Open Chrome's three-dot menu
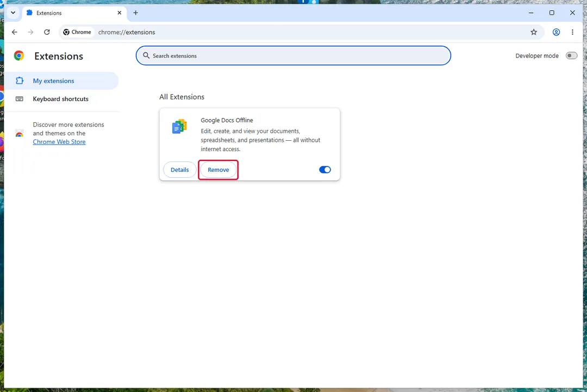The height and width of the screenshot is (392, 587). (572, 32)
